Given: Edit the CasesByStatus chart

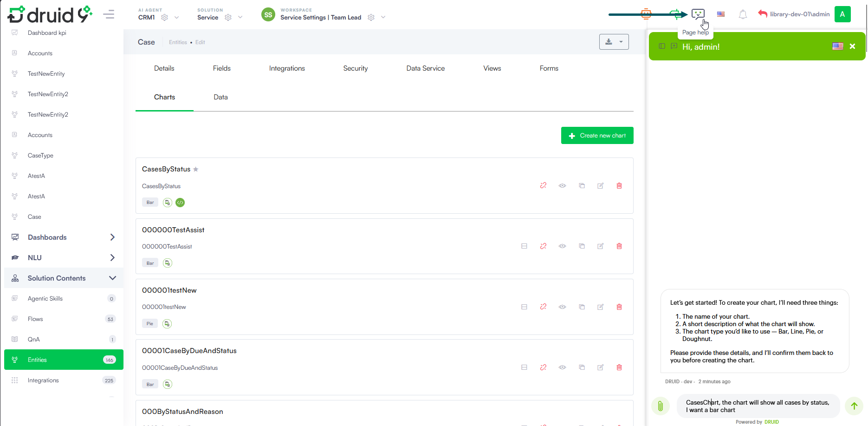Looking at the screenshot, I should [600, 186].
